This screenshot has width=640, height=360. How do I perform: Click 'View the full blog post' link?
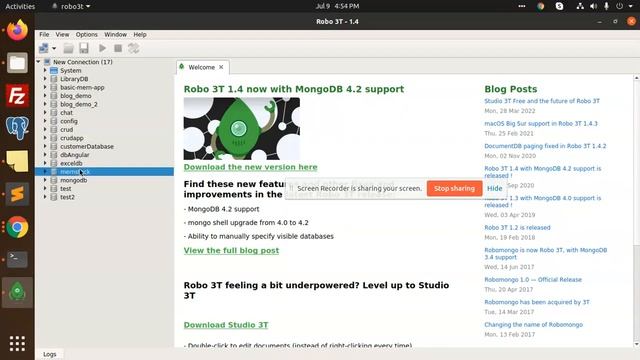(x=231, y=251)
